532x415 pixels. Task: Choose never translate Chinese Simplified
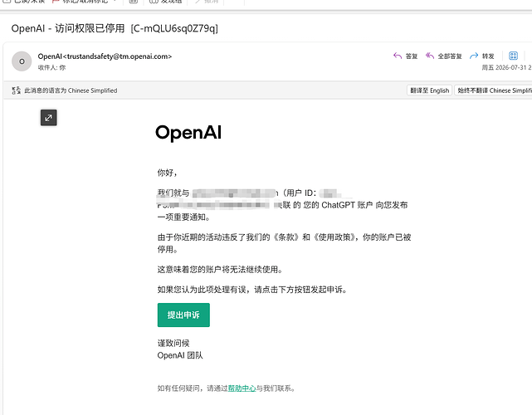coord(493,90)
